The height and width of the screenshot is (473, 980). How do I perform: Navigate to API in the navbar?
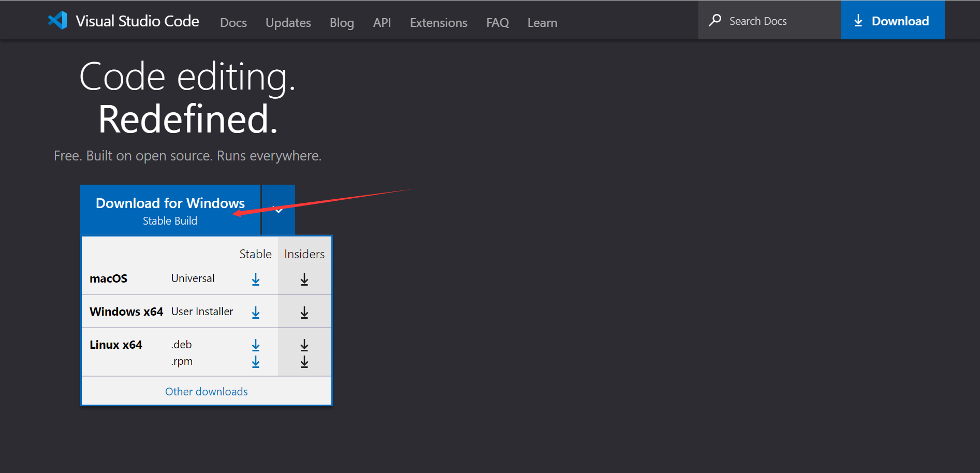(x=382, y=23)
